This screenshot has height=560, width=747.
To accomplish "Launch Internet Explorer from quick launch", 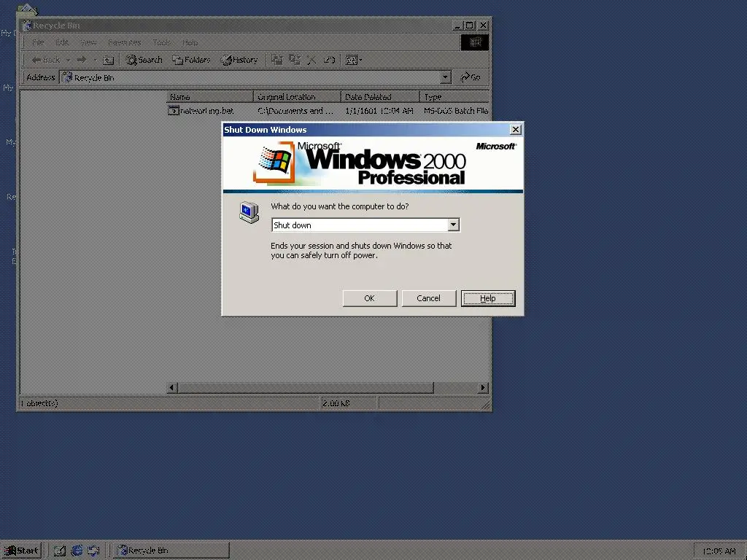I will (77, 551).
